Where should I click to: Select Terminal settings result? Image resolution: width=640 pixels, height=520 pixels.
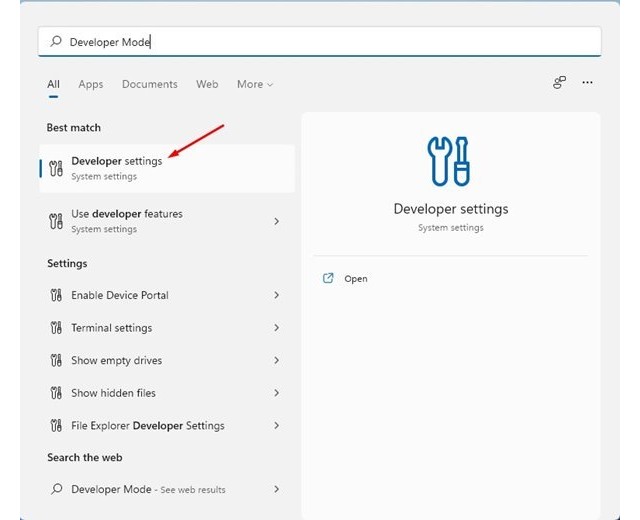pos(167,327)
